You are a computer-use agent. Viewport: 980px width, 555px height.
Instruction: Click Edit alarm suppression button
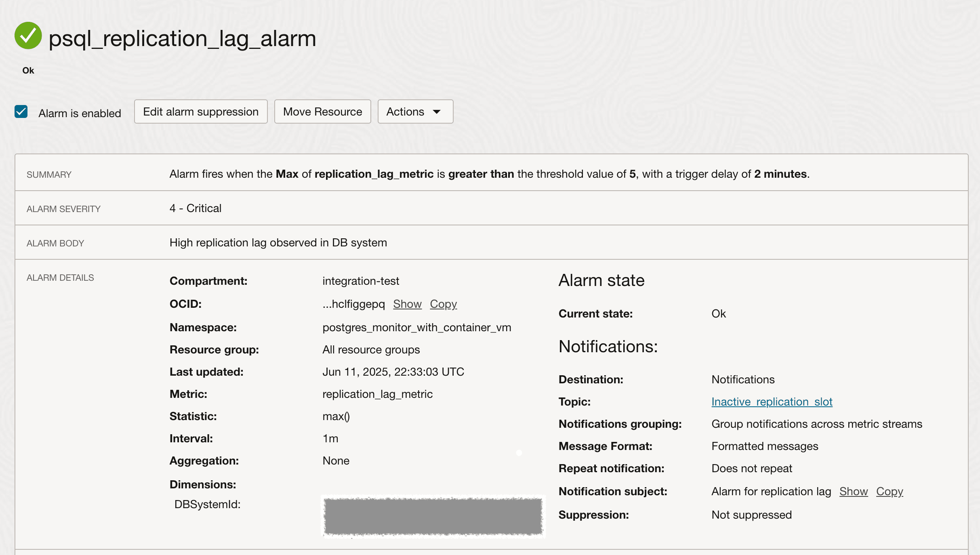tap(201, 112)
